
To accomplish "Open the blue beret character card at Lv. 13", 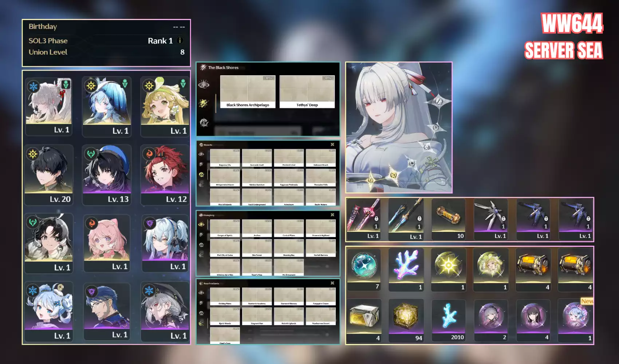I will pos(107,175).
